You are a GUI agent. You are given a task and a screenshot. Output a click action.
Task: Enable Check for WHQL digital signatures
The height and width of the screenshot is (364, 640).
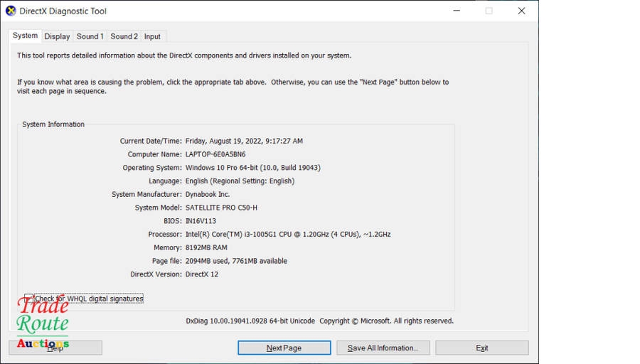[29, 299]
